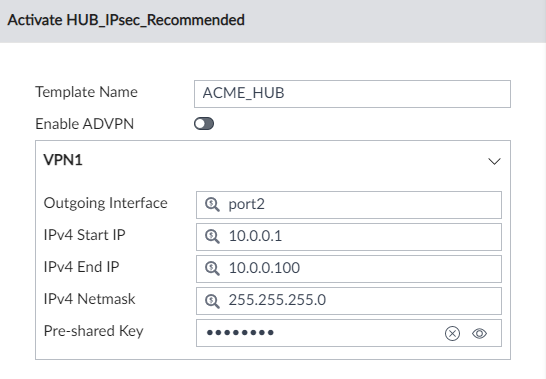Click the Outgoing Interface label
The image size is (546, 379).
(x=106, y=203)
